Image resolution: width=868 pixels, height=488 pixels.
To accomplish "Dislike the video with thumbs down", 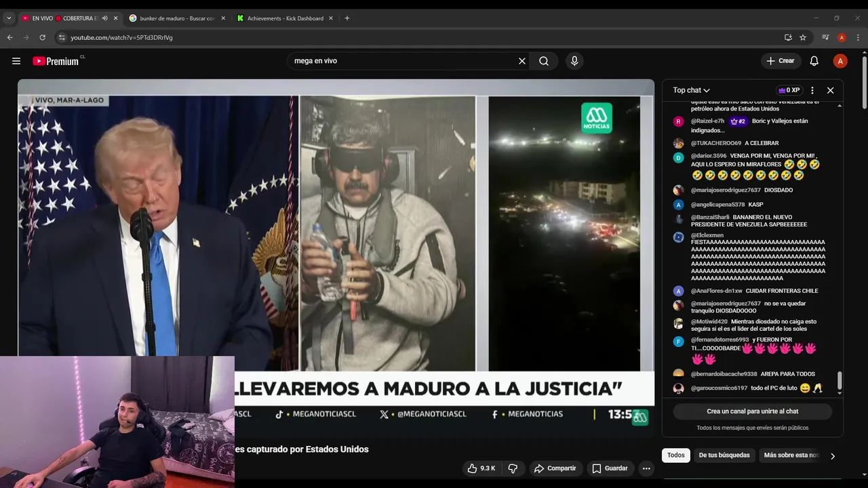I will pos(513,468).
